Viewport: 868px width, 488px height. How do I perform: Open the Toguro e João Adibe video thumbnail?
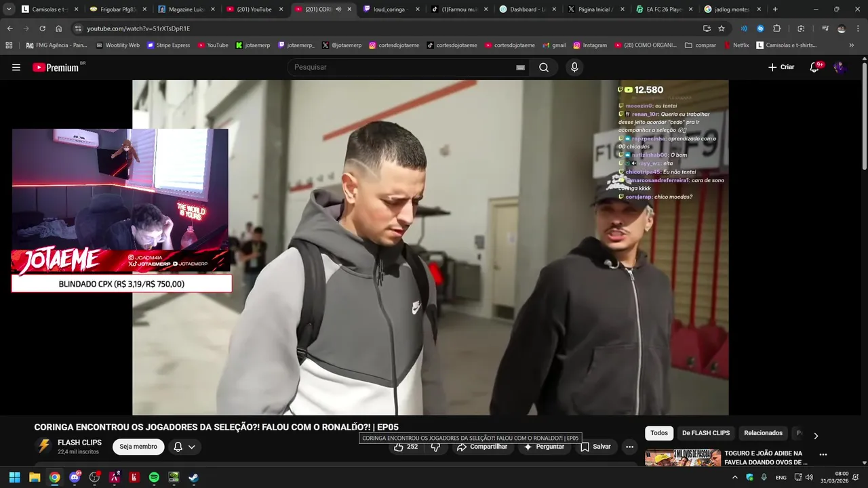[683, 458]
